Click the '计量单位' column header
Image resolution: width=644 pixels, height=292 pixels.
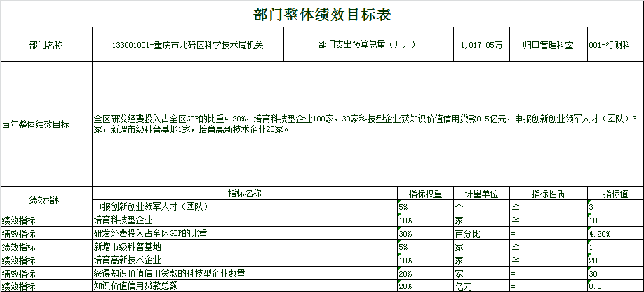coord(481,194)
